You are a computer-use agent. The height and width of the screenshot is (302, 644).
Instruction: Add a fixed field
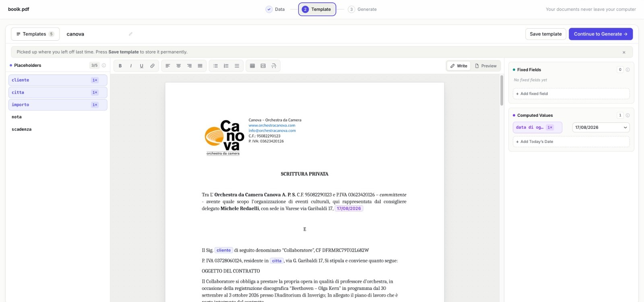click(571, 94)
